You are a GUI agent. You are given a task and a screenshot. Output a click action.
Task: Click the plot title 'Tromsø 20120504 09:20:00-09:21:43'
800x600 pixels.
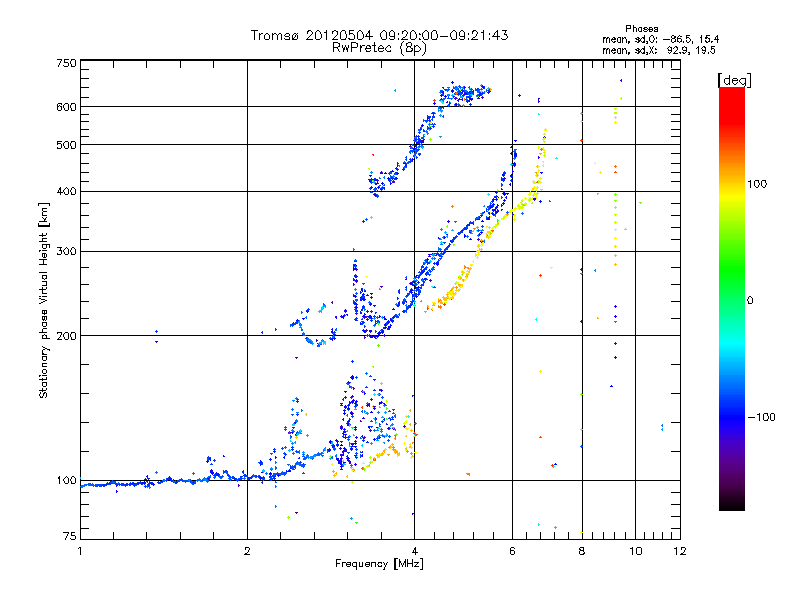click(x=379, y=35)
